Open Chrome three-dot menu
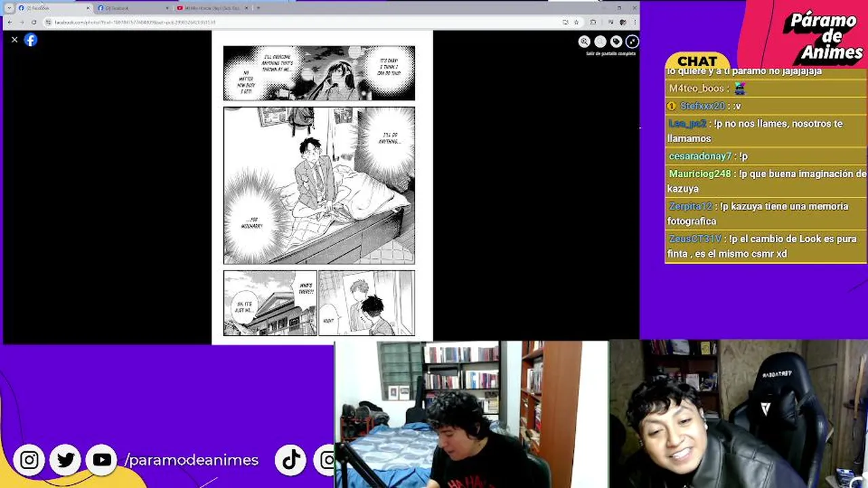Image resolution: width=868 pixels, height=488 pixels. [x=633, y=22]
